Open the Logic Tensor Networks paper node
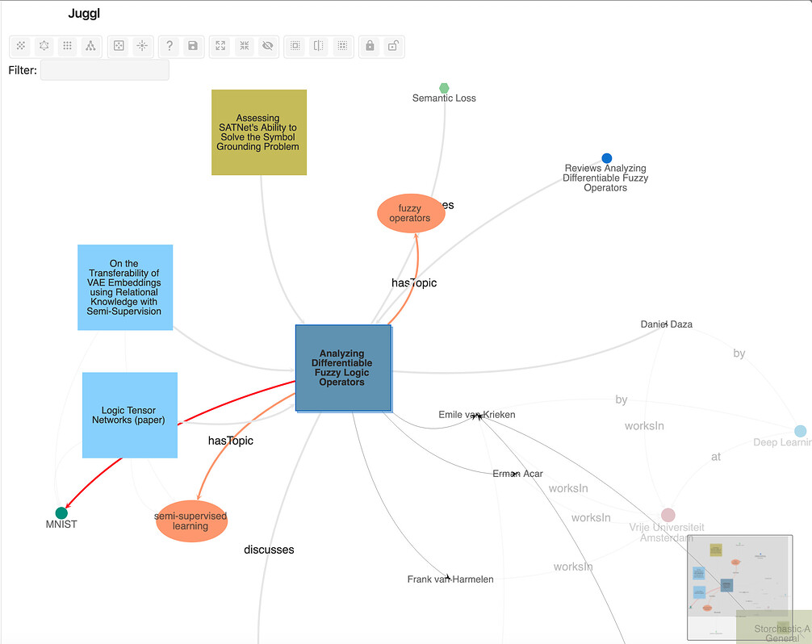This screenshot has height=644, width=812. point(129,414)
